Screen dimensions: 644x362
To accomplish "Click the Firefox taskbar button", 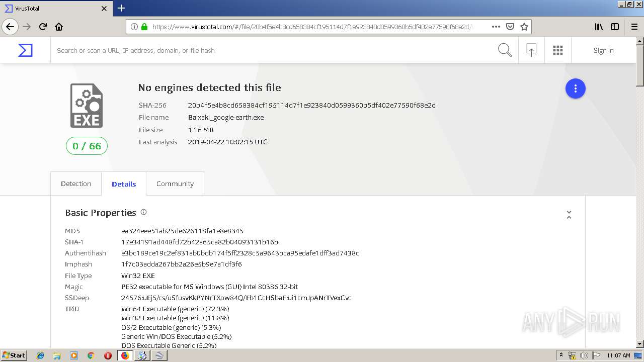I will [x=125, y=355].
